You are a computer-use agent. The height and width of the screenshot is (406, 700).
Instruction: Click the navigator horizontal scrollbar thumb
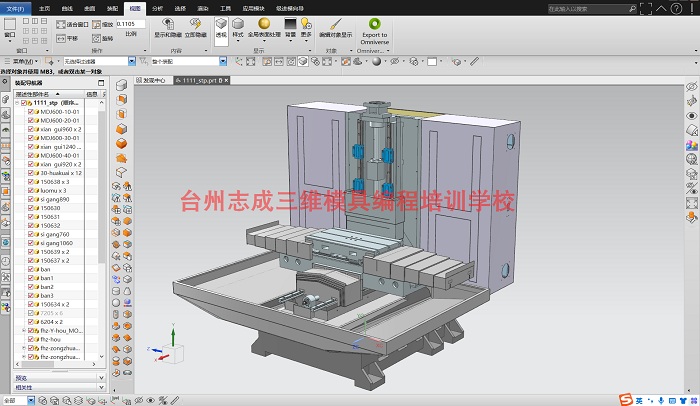pyautogui.click(x=38, y=364)
